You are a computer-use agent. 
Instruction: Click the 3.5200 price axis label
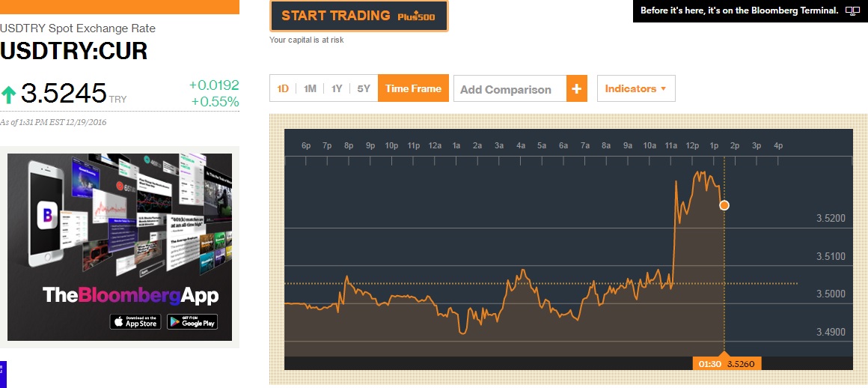[831, 219]
